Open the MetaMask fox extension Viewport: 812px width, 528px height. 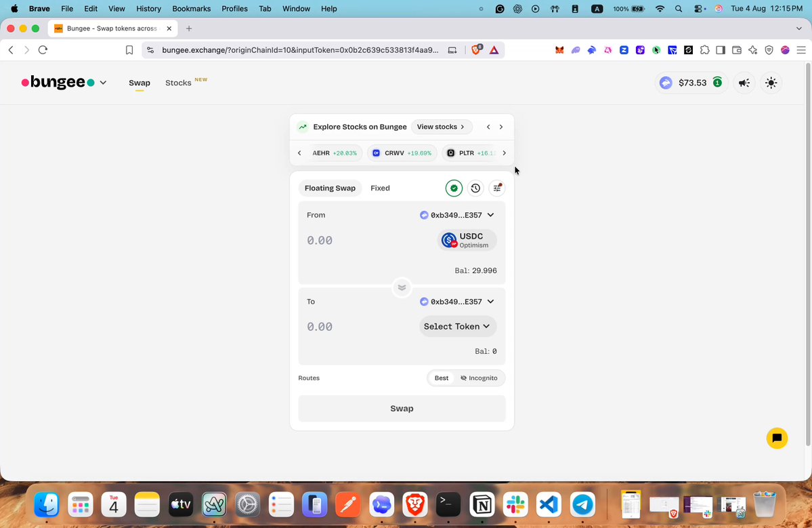[559, 49]
